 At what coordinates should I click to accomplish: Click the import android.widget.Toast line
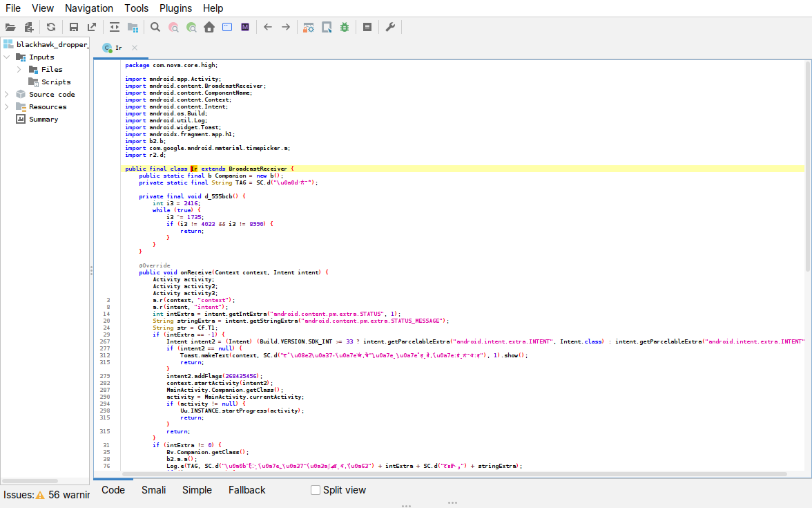[173, 127]
